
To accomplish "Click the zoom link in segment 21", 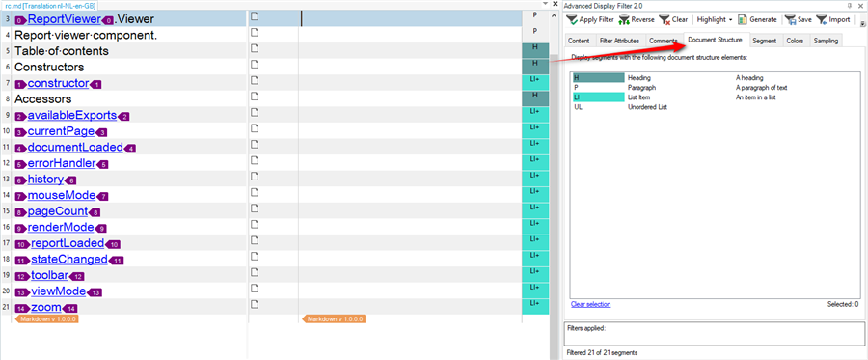I will pyautogui.click(x=46, y=307).
